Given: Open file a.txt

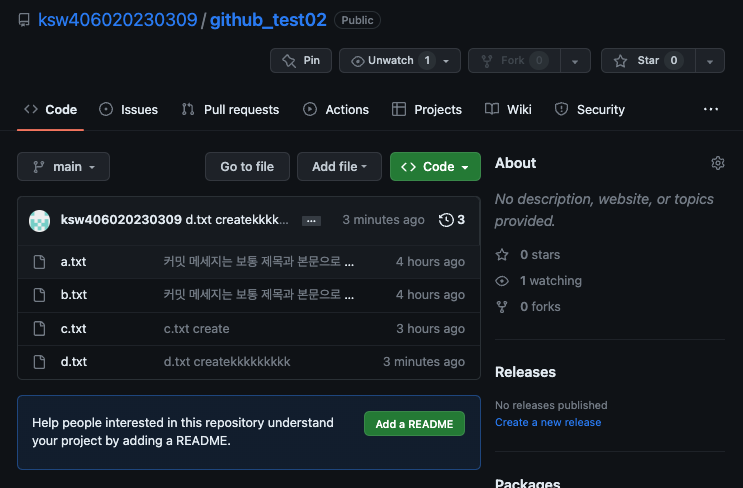Looking at the screenshot, I should pyautogui.click(x=73, y=262).
